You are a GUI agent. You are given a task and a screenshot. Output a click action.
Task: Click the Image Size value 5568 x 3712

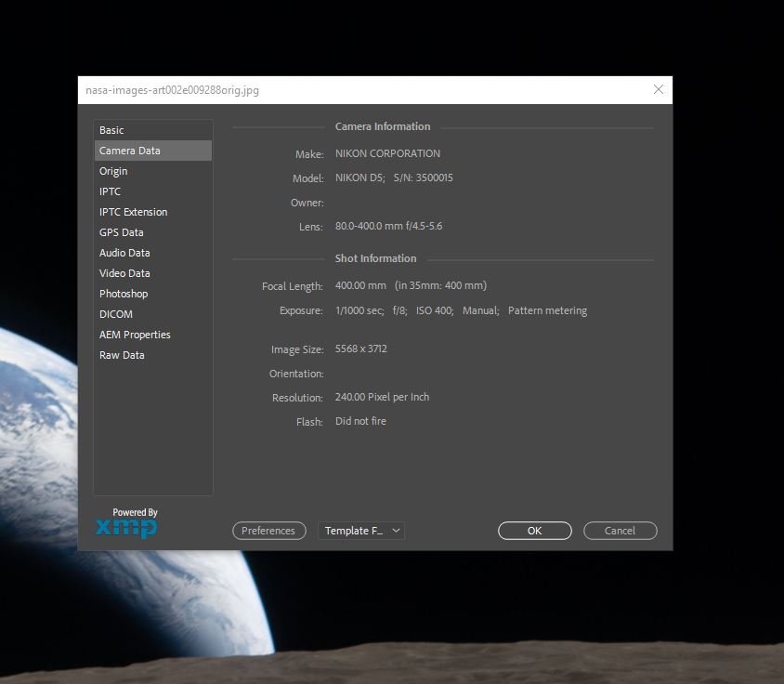(x=361, y=349)
